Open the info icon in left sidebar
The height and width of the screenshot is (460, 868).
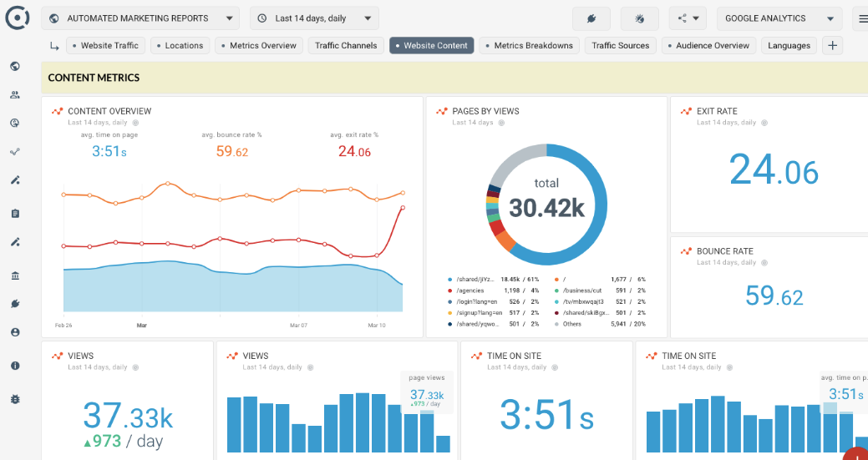[15, 366]
